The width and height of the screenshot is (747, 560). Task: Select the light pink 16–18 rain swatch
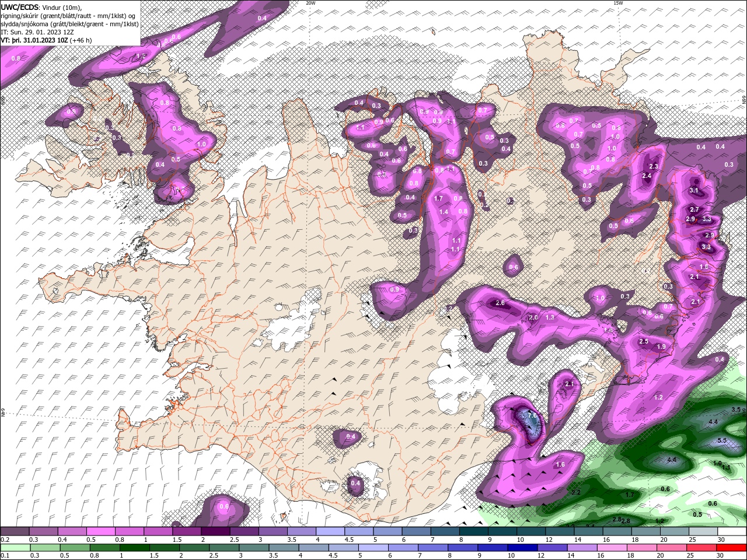click(x=612, y=547)
